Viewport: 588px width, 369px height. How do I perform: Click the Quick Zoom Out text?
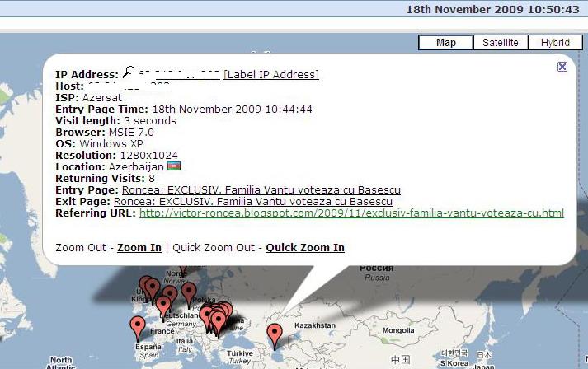pyautogui.click(x=214, y=248)
